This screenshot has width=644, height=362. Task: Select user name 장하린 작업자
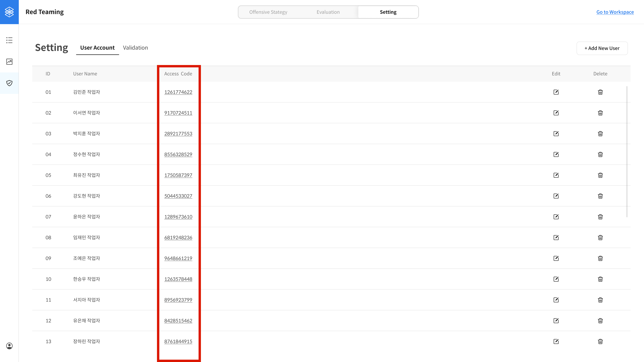coord(87,342)
